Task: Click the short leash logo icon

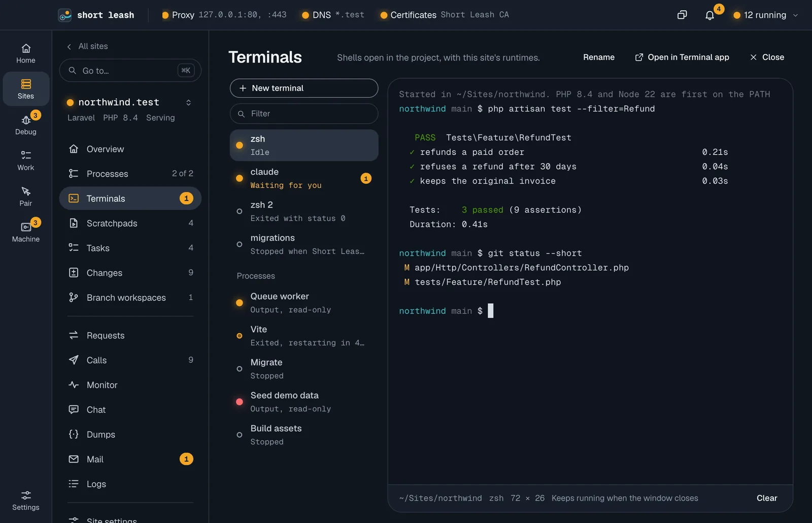Action: 64,15
